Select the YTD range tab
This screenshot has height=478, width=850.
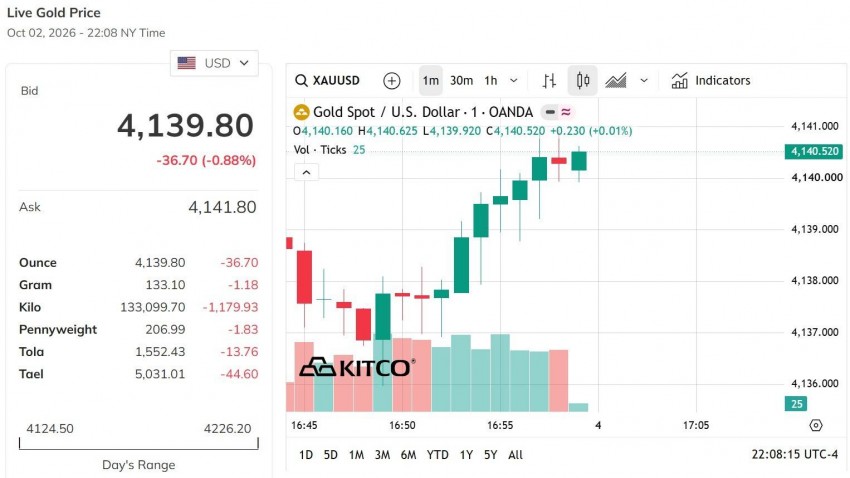coord(437,455)
